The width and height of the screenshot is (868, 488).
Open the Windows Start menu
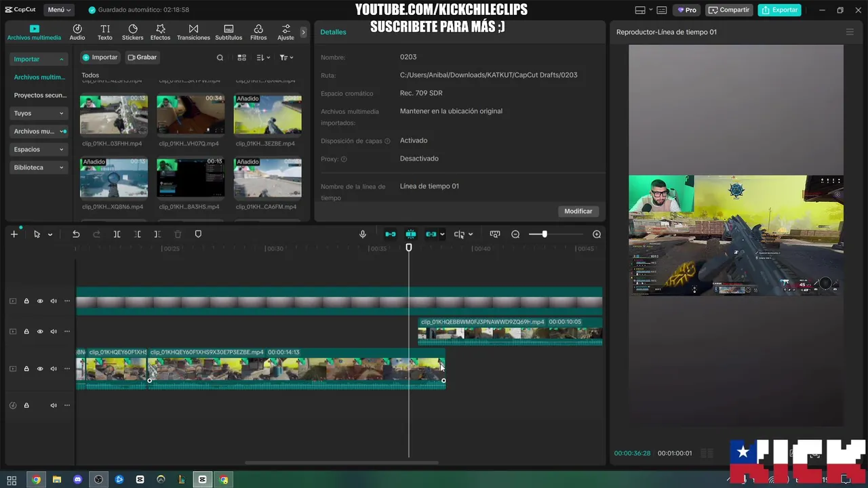tap(12, 480)
